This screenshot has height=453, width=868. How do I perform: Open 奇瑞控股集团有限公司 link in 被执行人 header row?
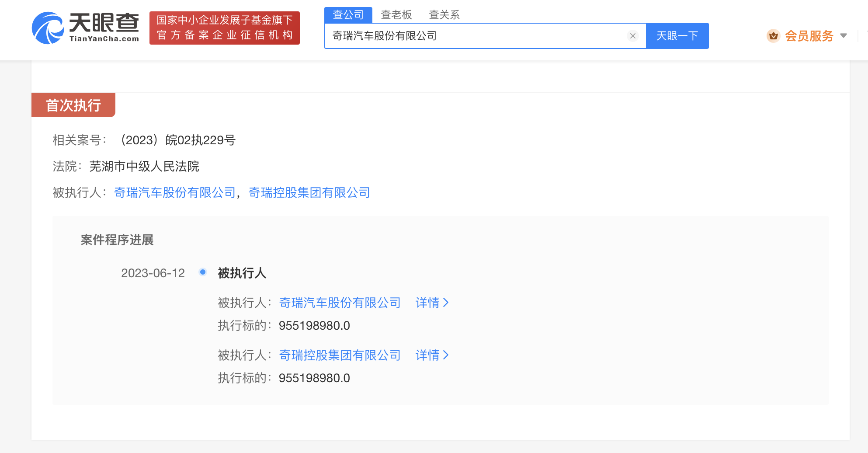[309, 192]
